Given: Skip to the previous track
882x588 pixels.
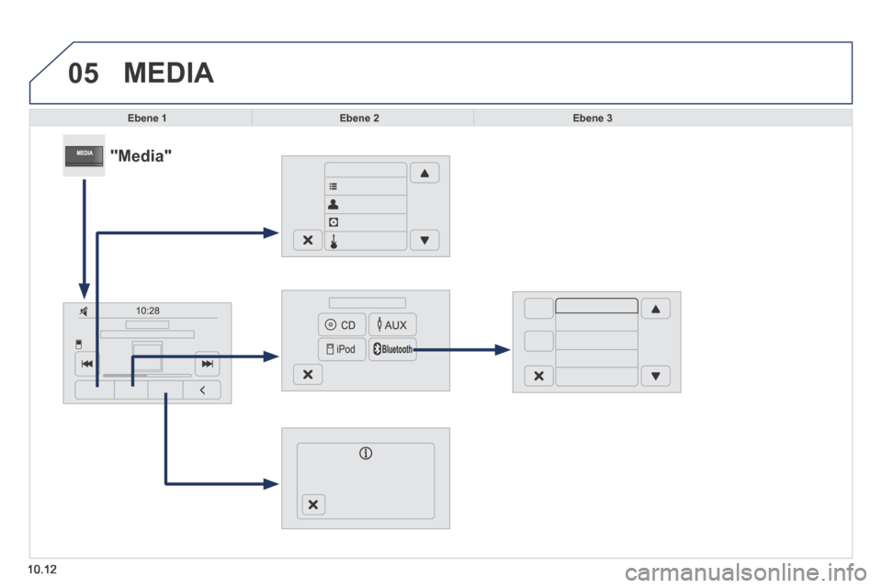Looking at the screenshot, I should (x=86, y=364).
